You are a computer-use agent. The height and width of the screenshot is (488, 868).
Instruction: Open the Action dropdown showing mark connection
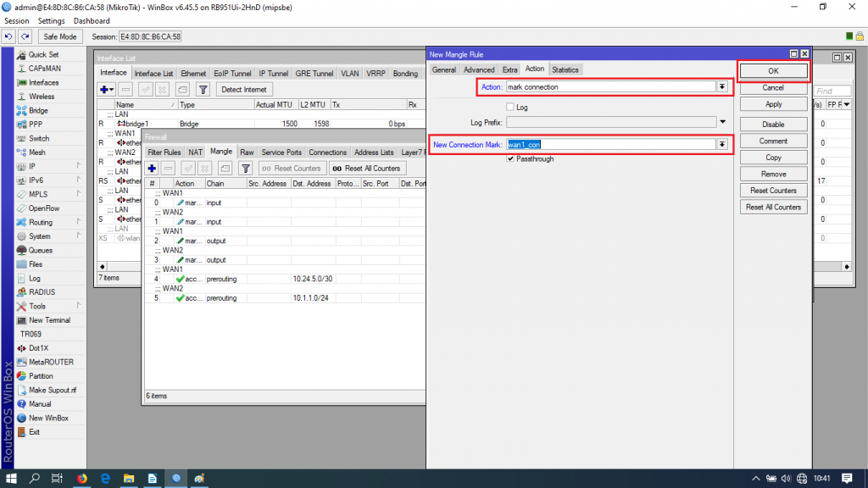pyautogui.click(x=722, y=87)
